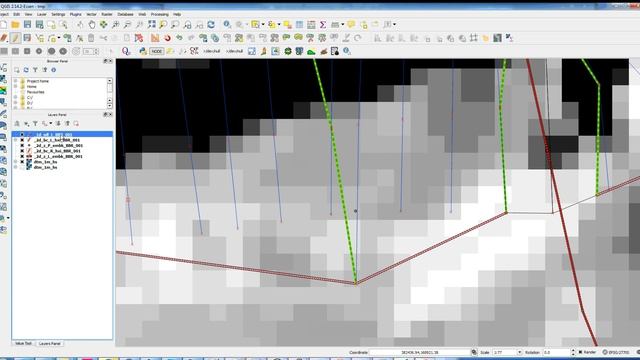Screen dimensions: 640x360
Task: Click the Open Project folder icon
Action: point(16,25)
